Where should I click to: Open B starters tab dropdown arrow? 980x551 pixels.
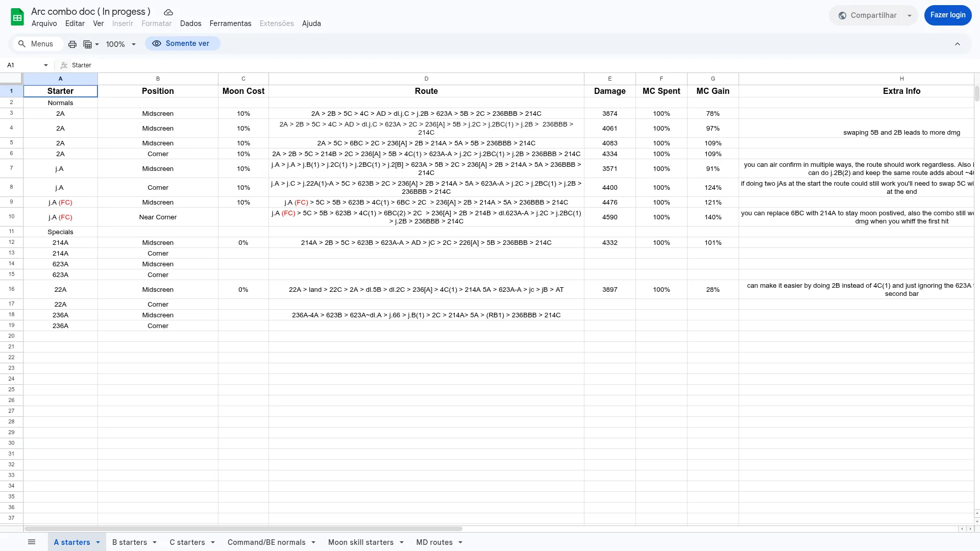[155, 542]
